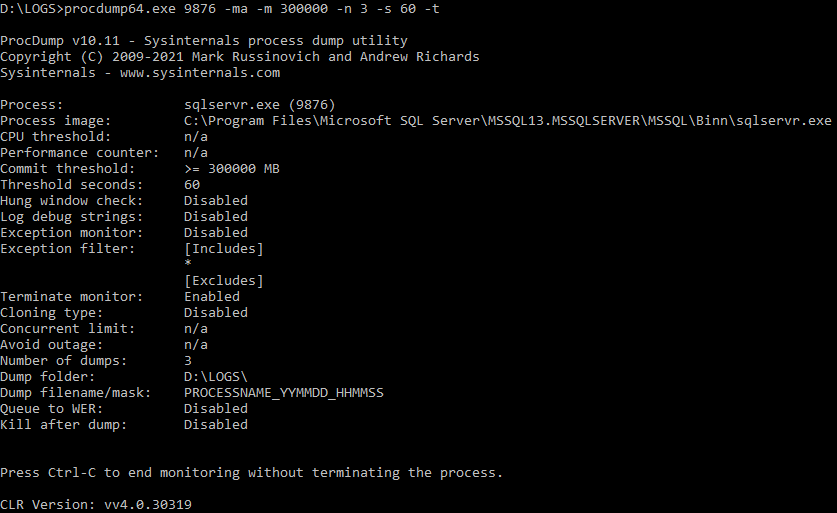
Task: Click the [Includes] exception filter text
Action: (x=224, y=249)
